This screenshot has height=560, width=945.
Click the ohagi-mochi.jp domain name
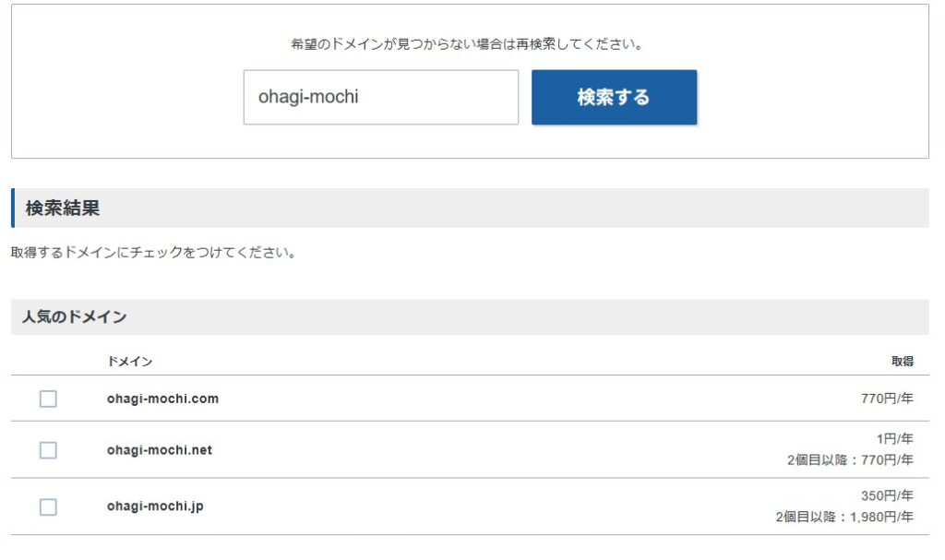[155, 506]
